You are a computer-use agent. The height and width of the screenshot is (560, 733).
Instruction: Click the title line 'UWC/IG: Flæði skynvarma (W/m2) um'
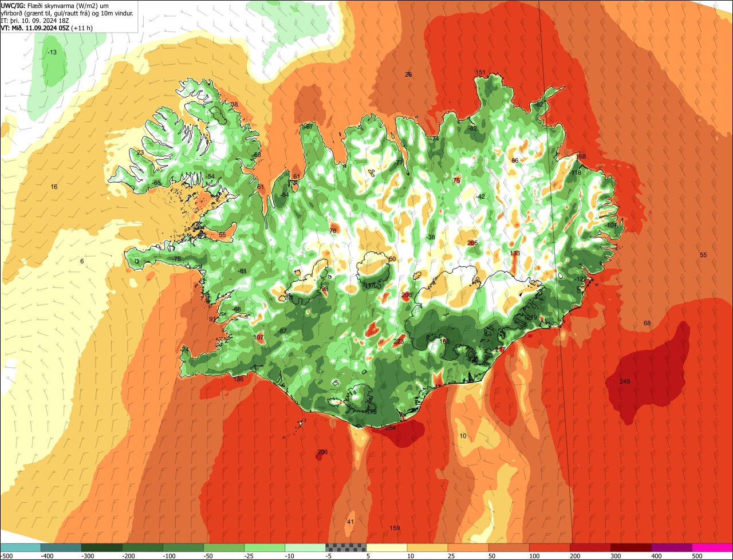(x=54, y=5)
